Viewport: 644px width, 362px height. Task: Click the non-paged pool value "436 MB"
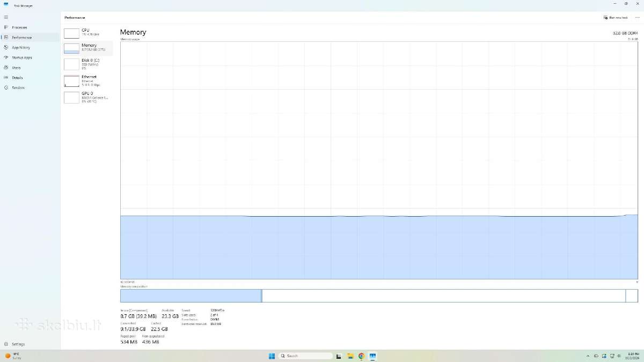(150, 342)
